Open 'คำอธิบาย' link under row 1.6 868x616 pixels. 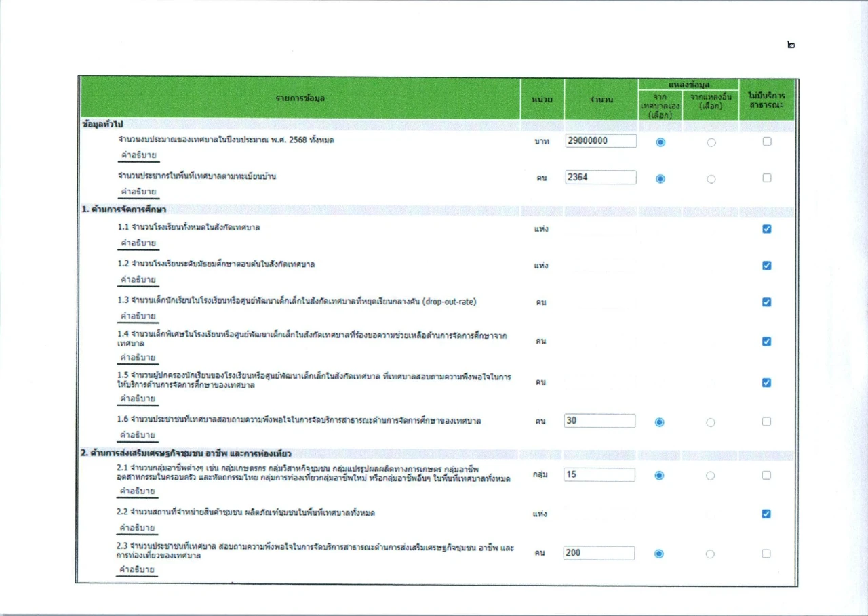tap(138, 435)
